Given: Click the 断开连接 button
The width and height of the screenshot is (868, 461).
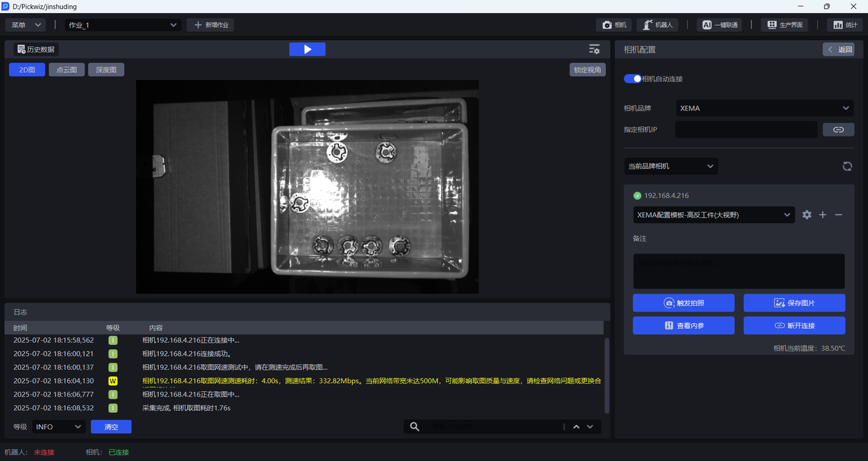Looking at the screenshot, I should coord(794,325).
